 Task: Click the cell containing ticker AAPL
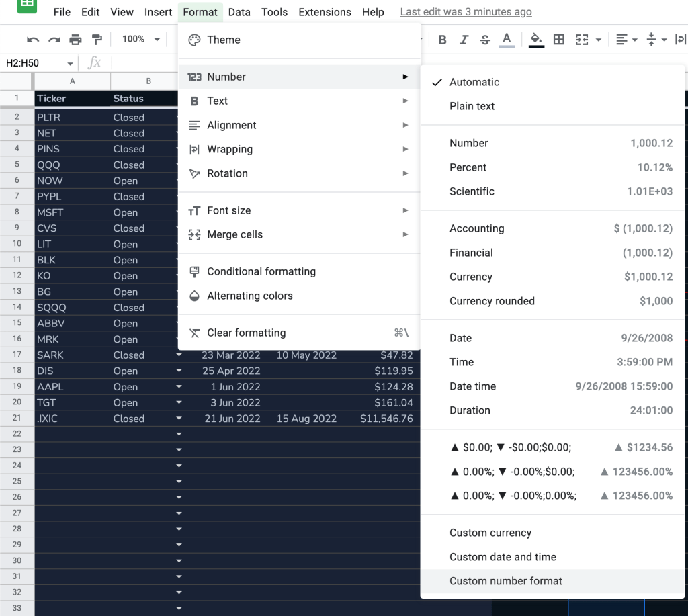click(x=72, y=387)
